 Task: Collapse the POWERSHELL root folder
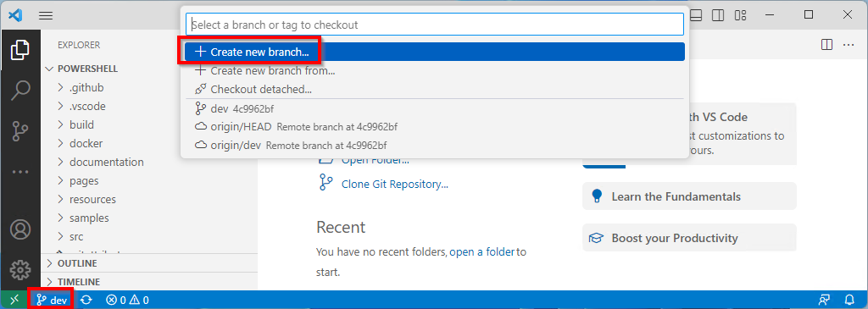pos(149,69)
